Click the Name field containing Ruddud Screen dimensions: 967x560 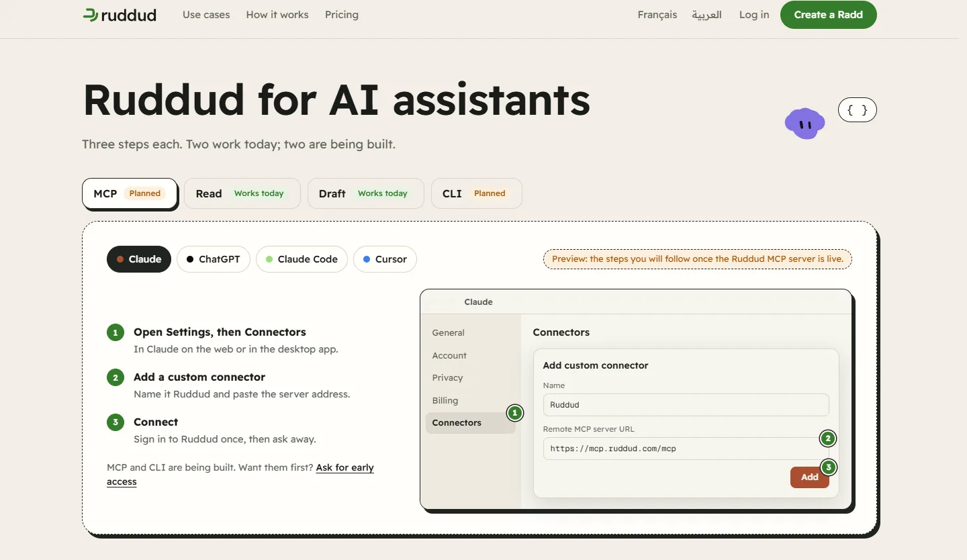point(686,405)
